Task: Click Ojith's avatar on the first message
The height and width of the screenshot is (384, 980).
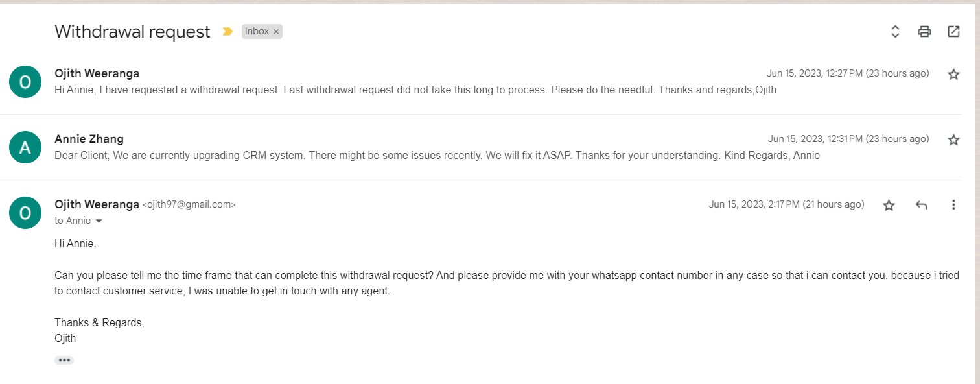Action: tap(25, 82)
